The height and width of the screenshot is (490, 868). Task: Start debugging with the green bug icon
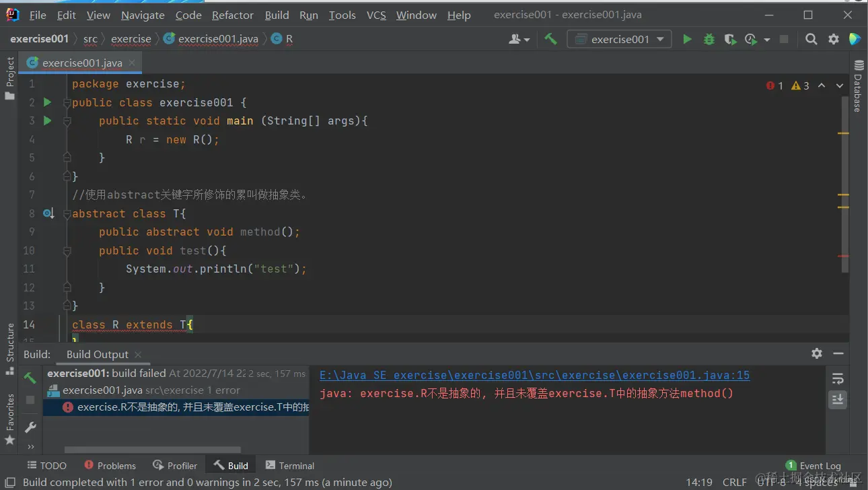pos(709,39)
